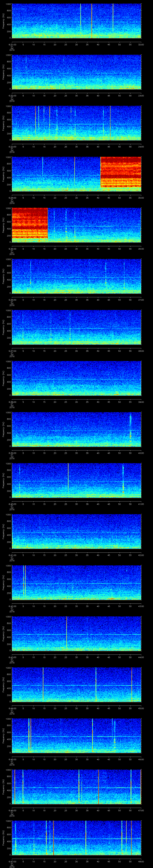Click the 6:46:00 start time label
Screen dimensions: 153x868
pos(12,810)
